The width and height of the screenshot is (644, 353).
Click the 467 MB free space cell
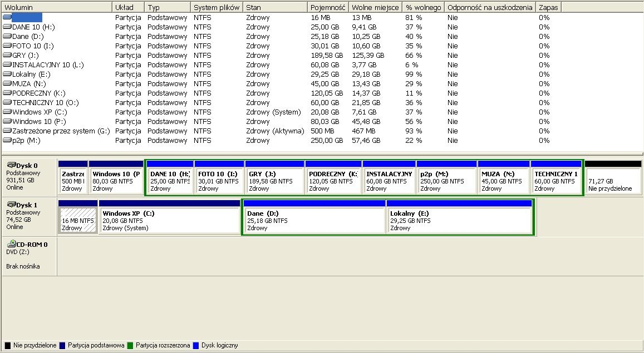click(x=363, y=131)
